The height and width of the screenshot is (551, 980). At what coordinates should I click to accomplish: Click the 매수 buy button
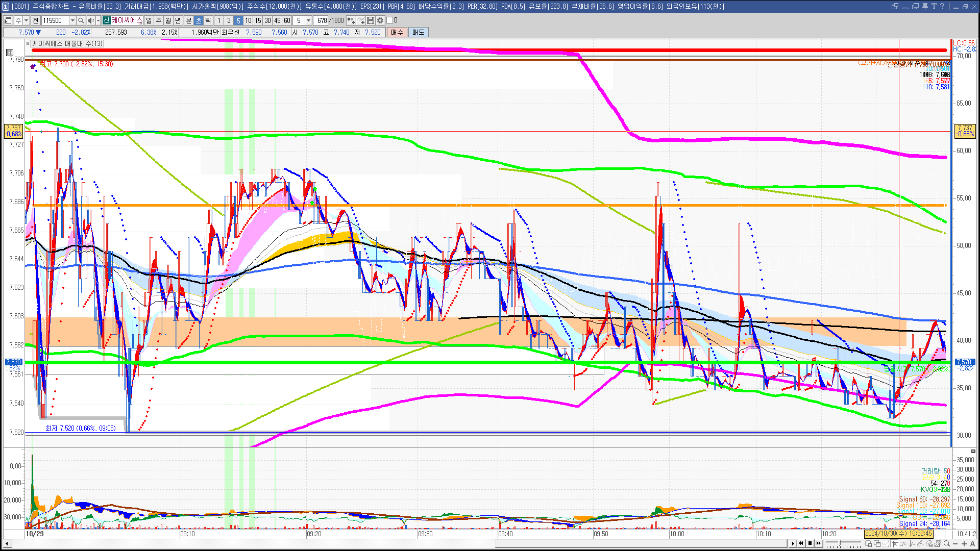click(x=397, y=32)
